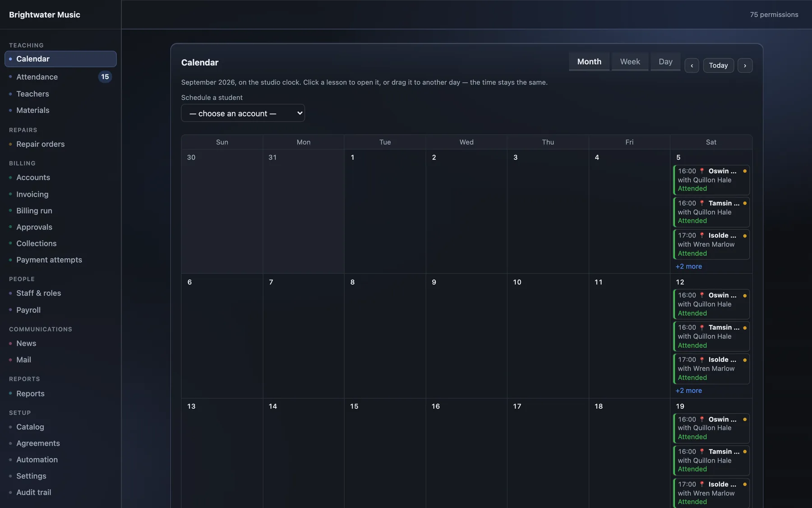This screenshot has height=508, width=812.
Task: Click location pin on Sept 19 Isolde lesson
Action: pos(702,484)
